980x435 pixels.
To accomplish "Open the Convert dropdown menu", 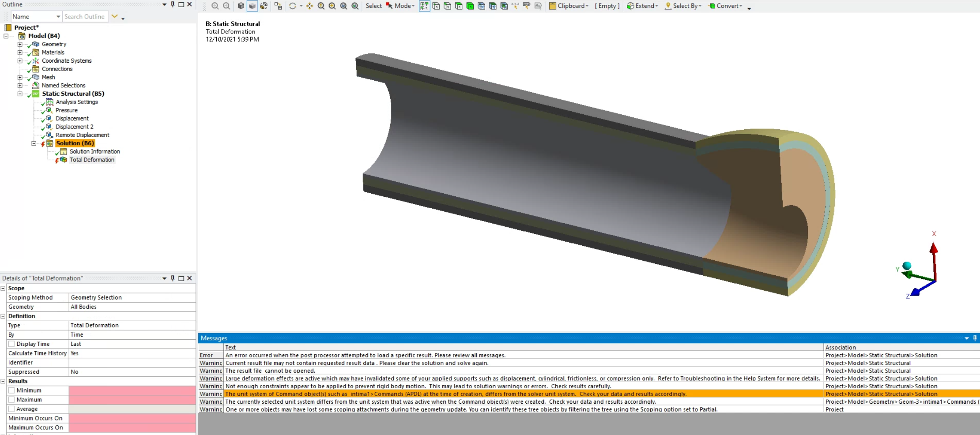I will coord(725,6).
